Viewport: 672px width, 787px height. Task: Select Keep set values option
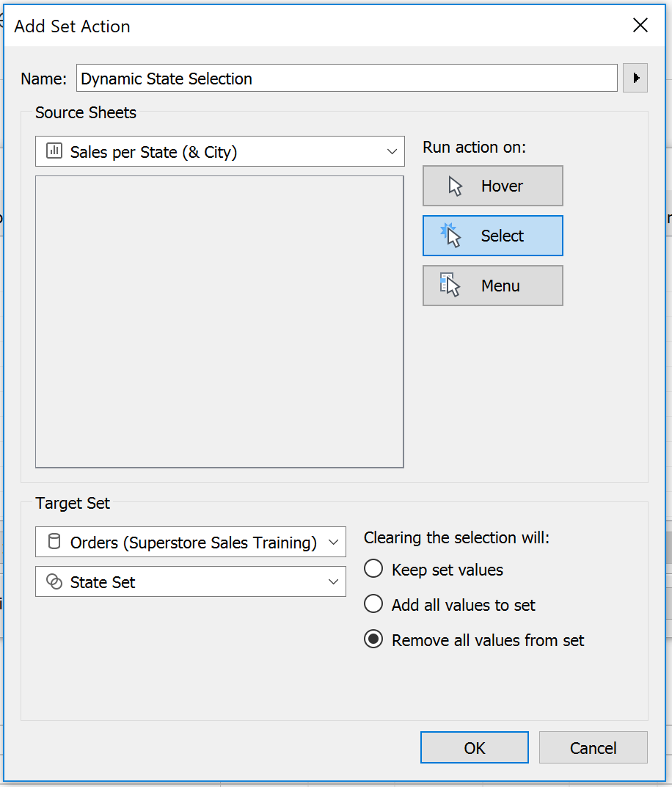click(x=373, y=569)
